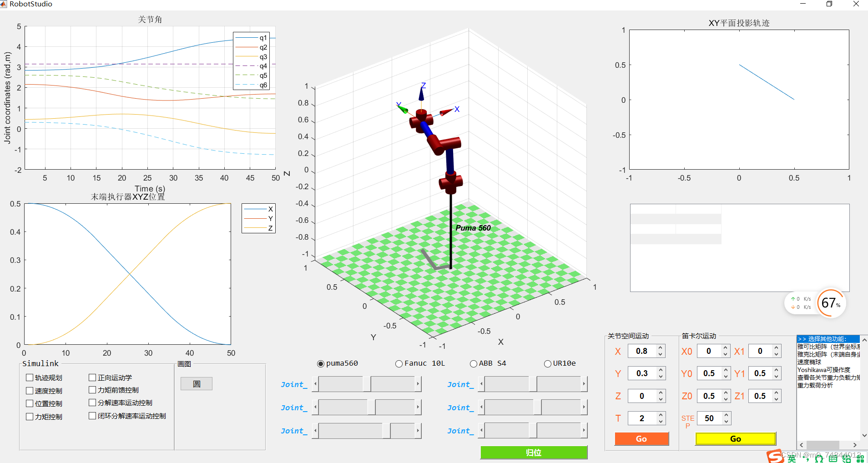Increase the X value with its up arrow

(661, 348)
